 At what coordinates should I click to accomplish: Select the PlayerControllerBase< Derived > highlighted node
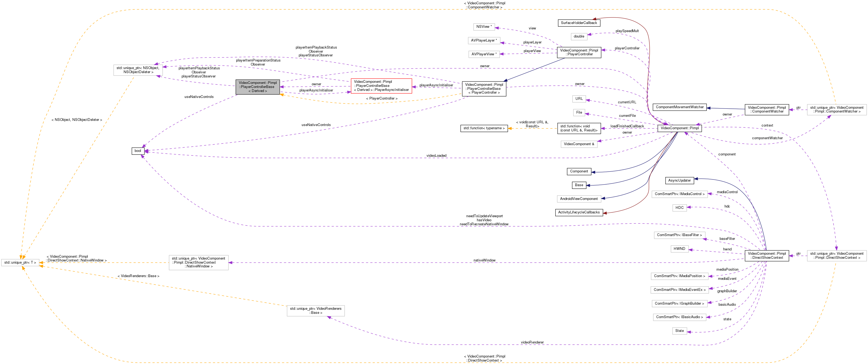258,87
